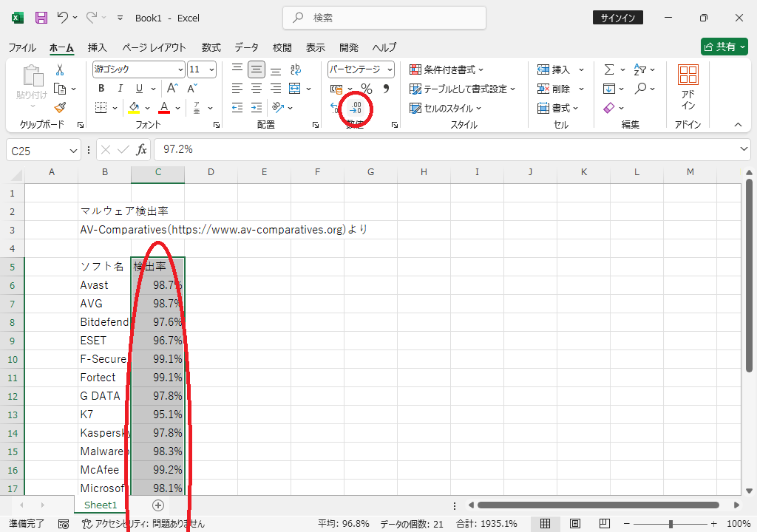Screen dimensions: 757x532
Task: Apply the borders button
Action: pos(101,108)
